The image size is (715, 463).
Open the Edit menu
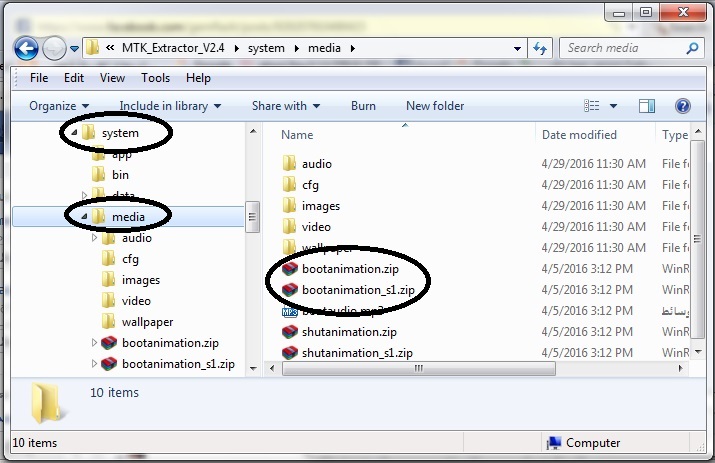click(74, 78)
